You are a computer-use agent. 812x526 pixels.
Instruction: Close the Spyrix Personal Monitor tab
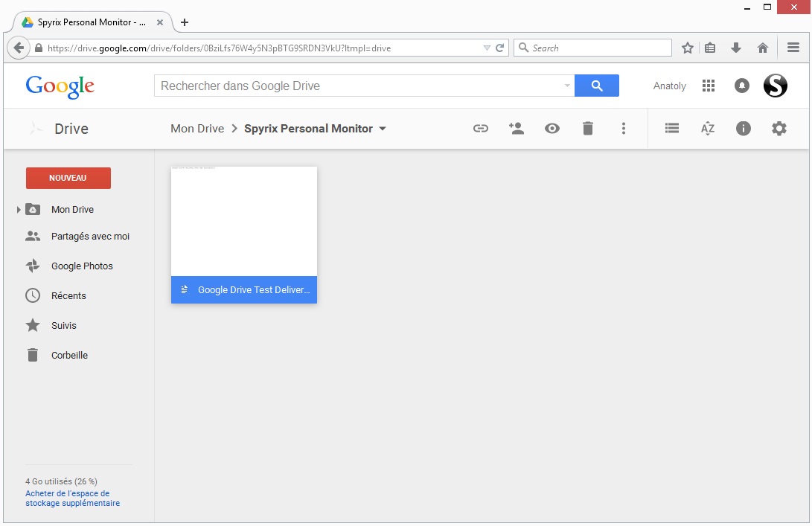tap(160, 22)
